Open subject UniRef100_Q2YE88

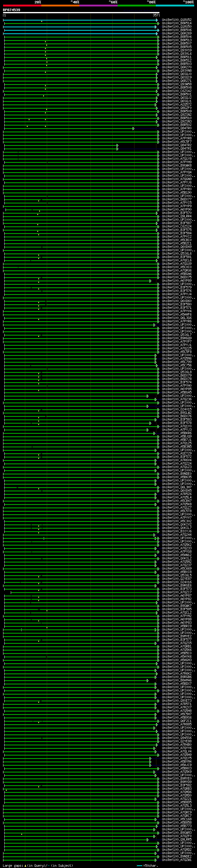[x=177, y=741]
